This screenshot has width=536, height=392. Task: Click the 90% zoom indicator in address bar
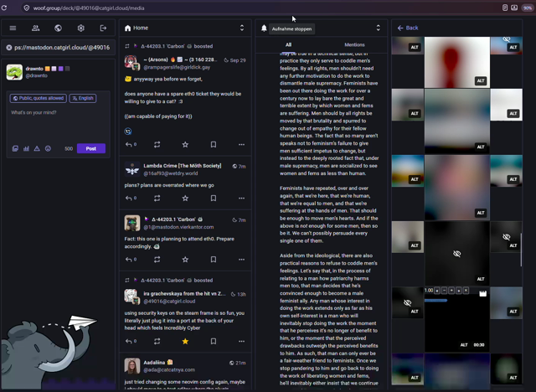(x=527, y=8)
